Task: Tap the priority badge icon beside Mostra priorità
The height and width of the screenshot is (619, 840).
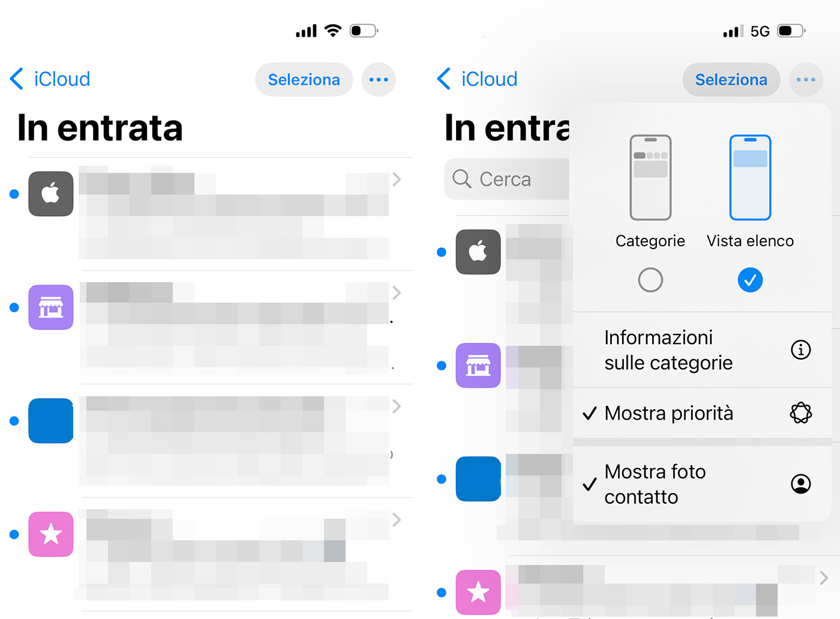Action: 800,413
